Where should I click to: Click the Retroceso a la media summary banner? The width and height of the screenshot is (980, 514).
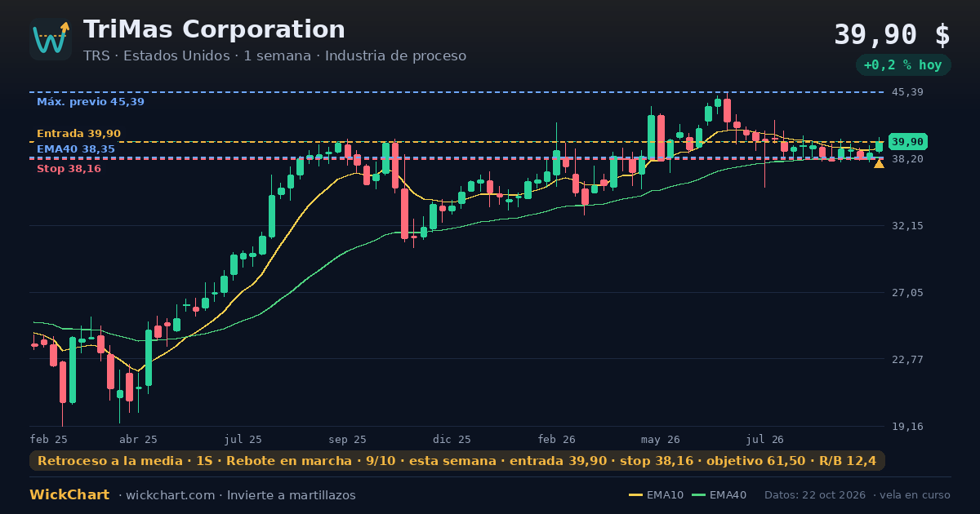tap(457, 461)
